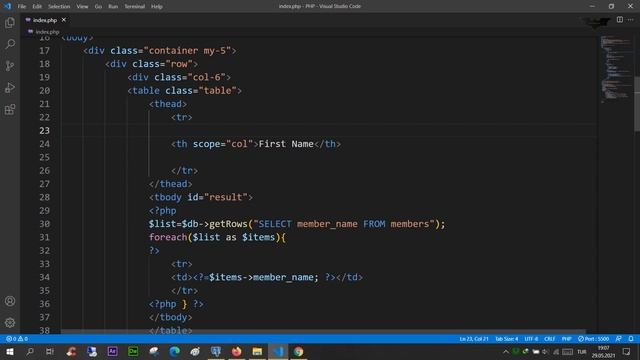Image resolution: width=640 pixels, height=360 pixels.
Task: Open the Source Control view
Action: point(10,66)
